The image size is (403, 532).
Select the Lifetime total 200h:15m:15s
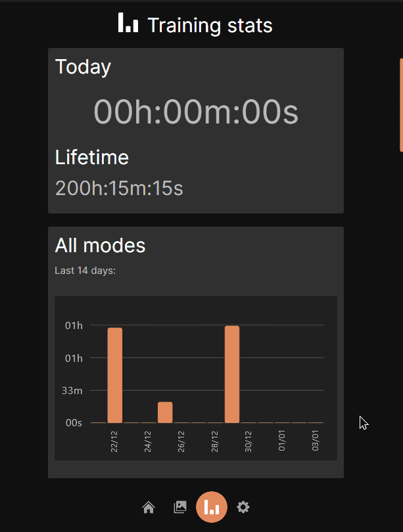[119, 188]
